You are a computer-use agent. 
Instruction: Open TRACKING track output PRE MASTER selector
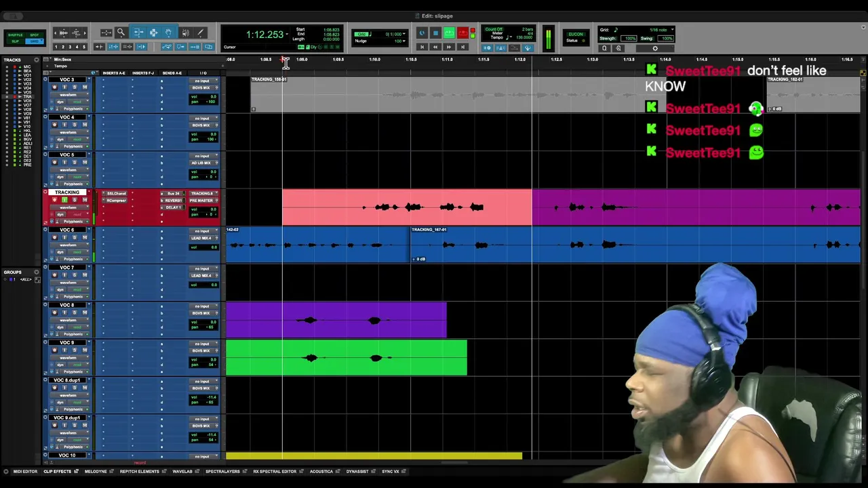[202, 201]
